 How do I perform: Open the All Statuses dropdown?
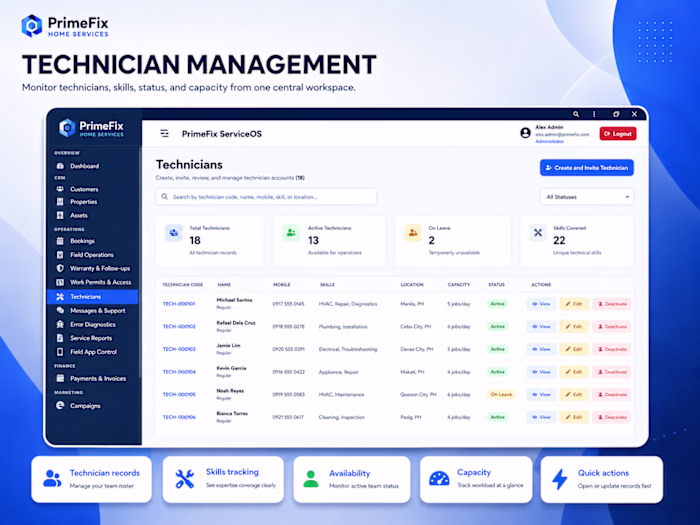(587, 197)
